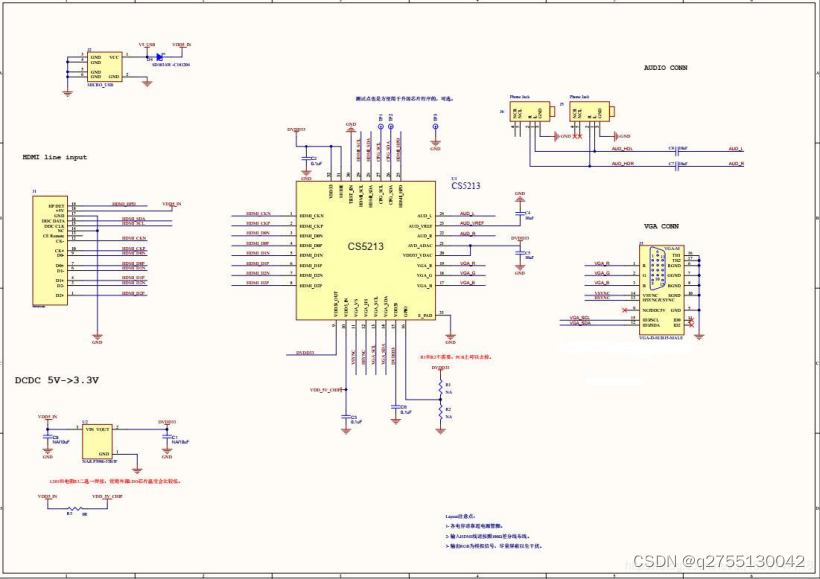Click the blue Chinese note above test points

404,98
